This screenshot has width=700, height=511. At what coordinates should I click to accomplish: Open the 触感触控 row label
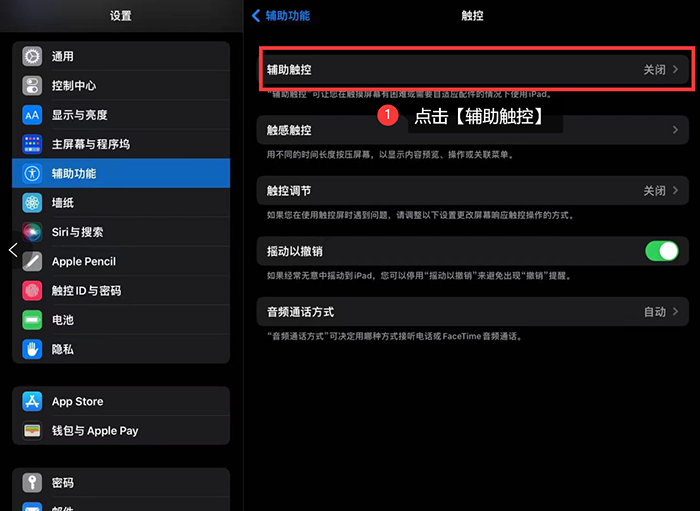pos(289,130)
